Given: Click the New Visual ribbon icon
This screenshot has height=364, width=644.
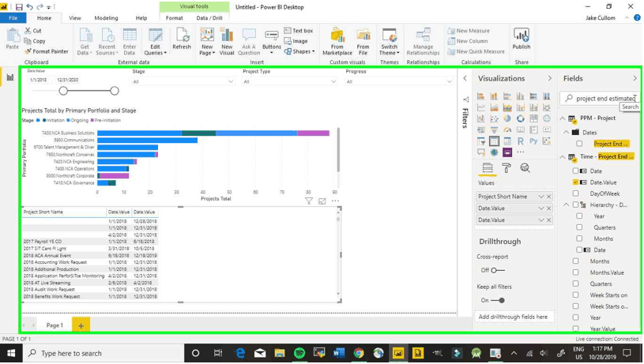Looking at the screenshot, I should [227, 41].
